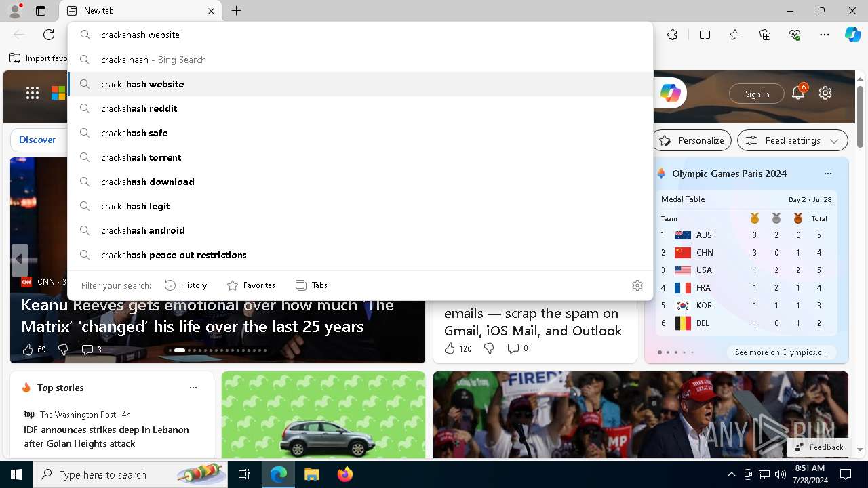Click inside the address bar text

(x=140, y=35)
